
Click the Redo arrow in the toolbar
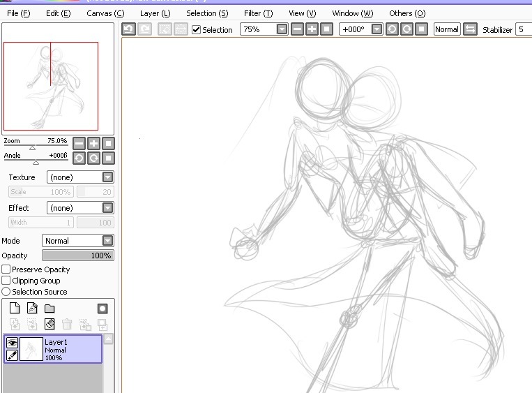point(144,29)
